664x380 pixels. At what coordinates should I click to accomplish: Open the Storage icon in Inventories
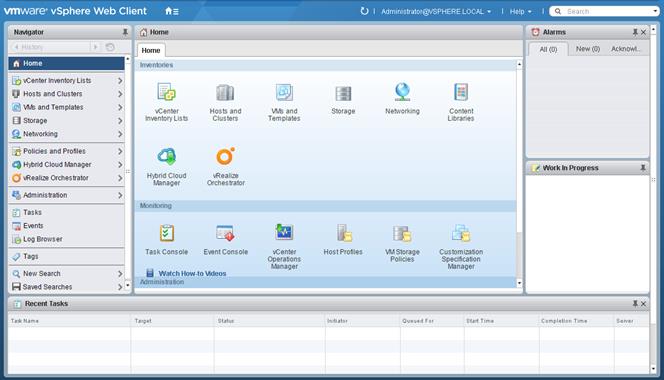[343, 93]
